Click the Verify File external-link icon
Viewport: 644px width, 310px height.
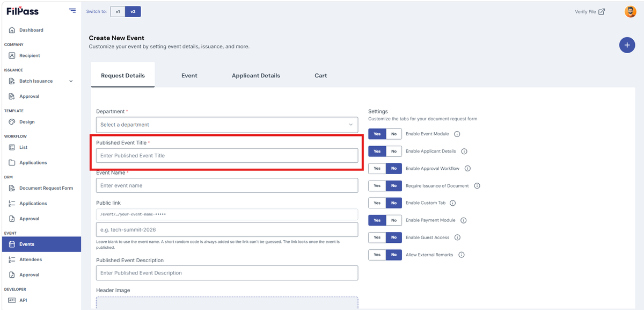pyautogui.click(x=602, y=12)
